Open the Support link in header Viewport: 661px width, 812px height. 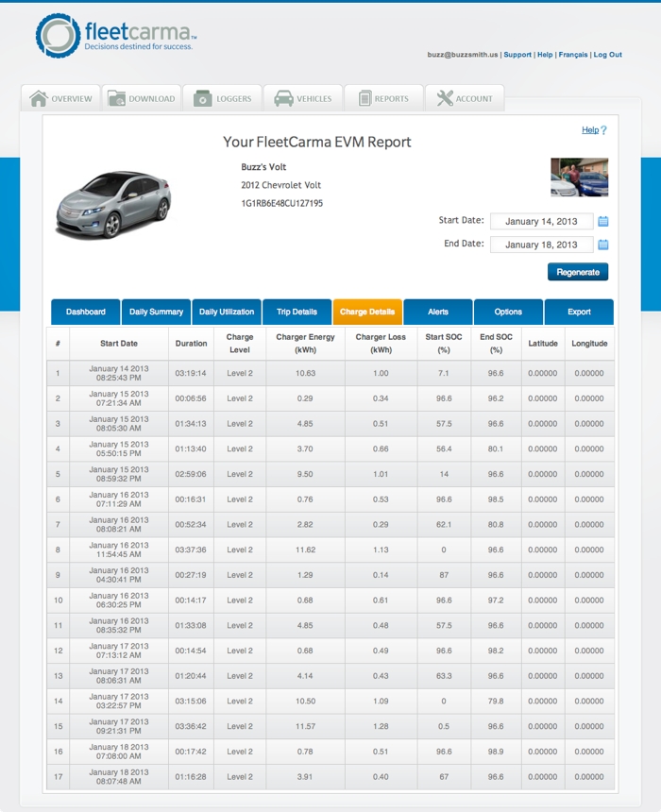[x=517, y=55]
